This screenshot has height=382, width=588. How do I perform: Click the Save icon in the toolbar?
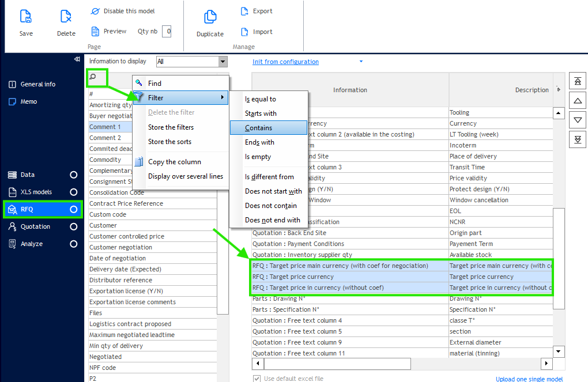26,17
